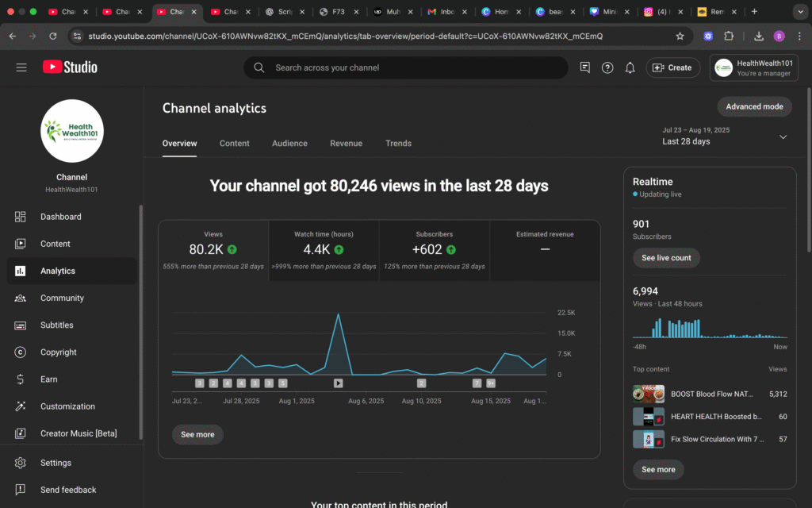Switch to the Audience tab
This screenshot has width=812, height=508.
pos(289,144)
